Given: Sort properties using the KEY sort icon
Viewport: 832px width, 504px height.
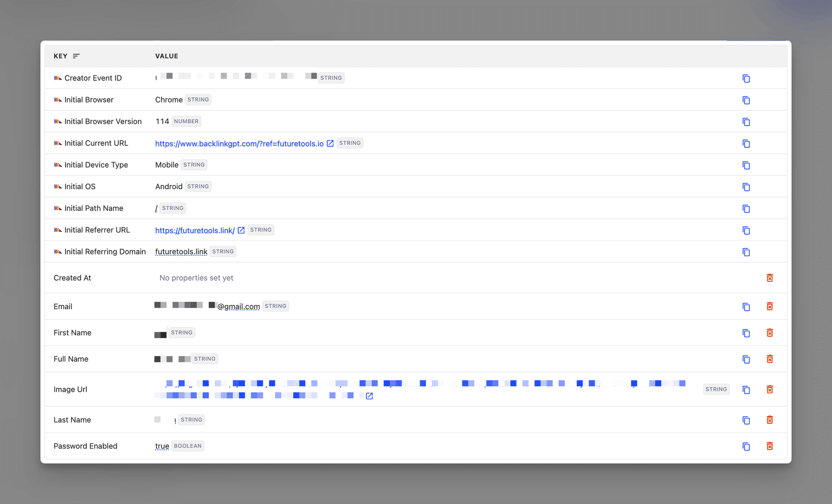Looking at the screenshot, I should click(x=76, y=56).
